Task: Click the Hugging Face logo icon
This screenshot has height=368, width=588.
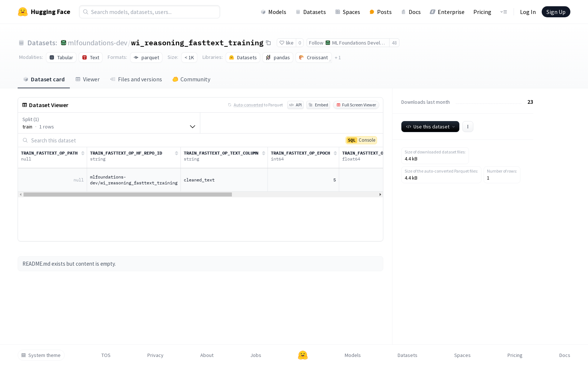Action: (x=23, y=12)
